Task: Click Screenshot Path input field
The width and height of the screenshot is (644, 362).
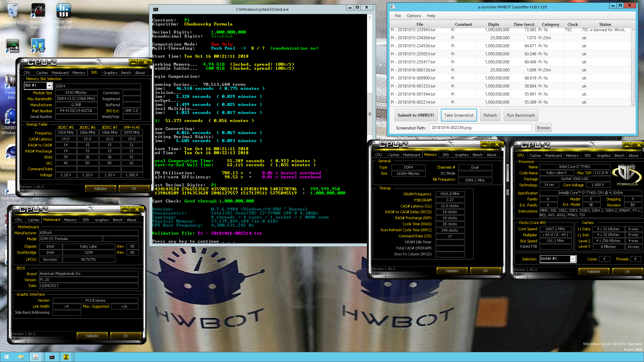Action: [x=480, y=128]
